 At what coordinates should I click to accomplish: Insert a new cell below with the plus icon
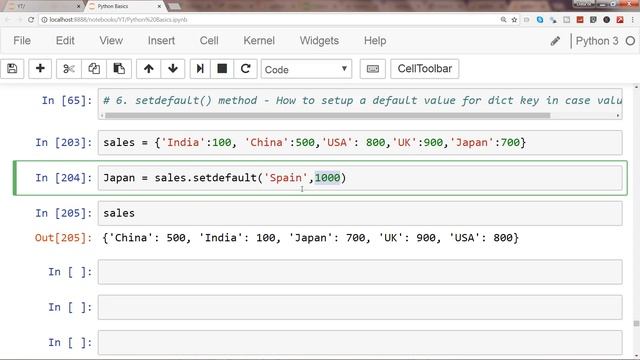coord(40,69)
